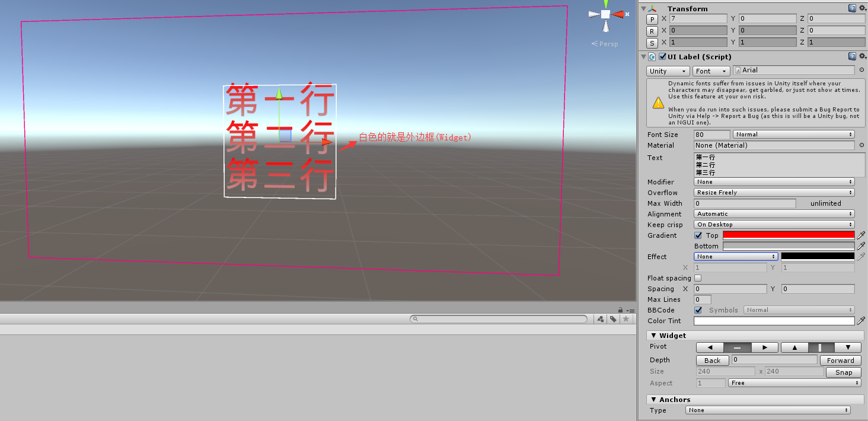
Task: Filter project assets by label tag icon
Action: pos(613,319)
